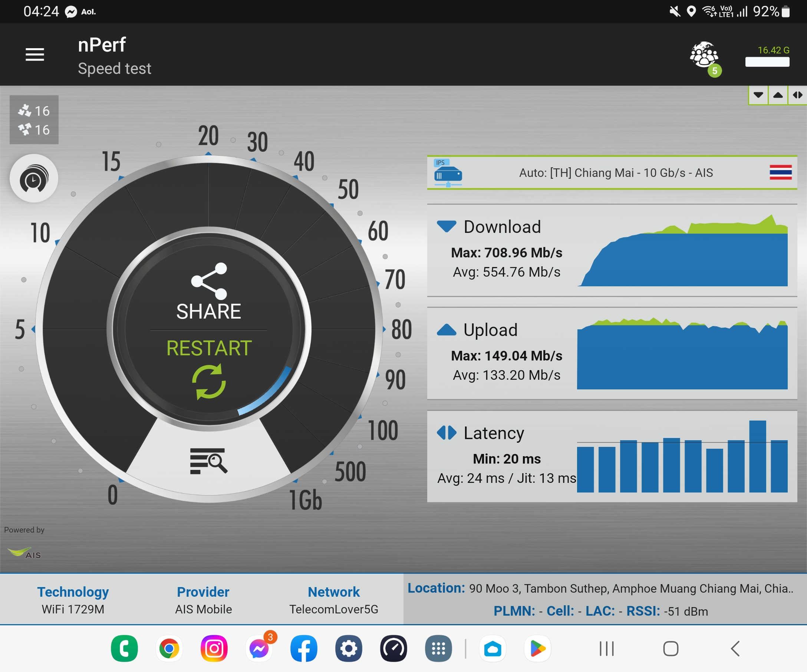Image resolution: width=807 pixels, height=672 pixels.
Task: Tap the back navigation button
Action: [x=735, y=649]
